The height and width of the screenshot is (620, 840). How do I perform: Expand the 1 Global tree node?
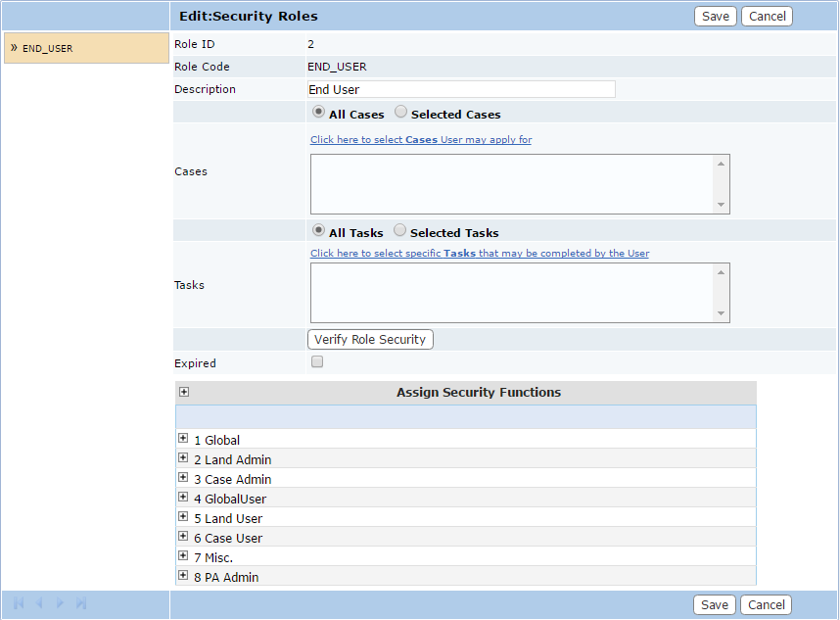pos(183,439)
